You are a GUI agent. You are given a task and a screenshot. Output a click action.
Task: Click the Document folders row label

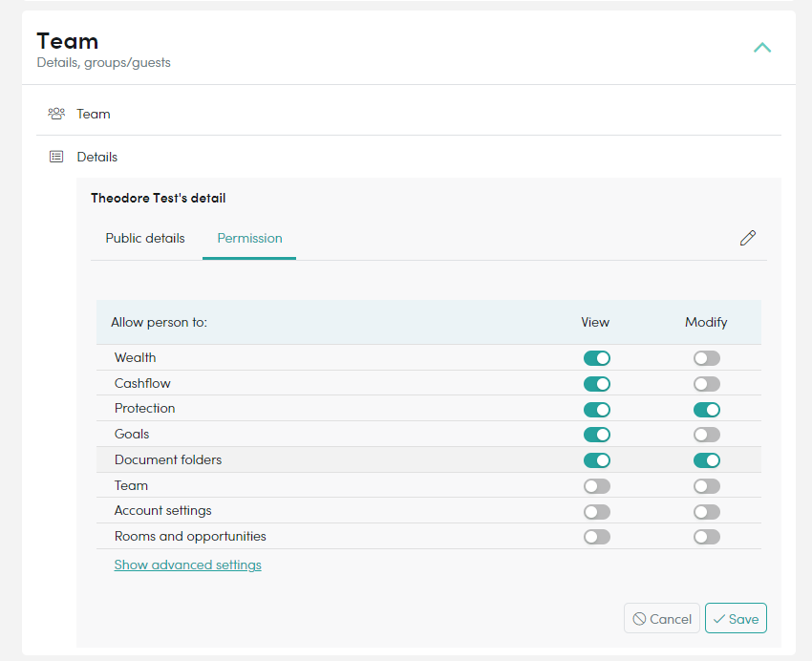tap(168, 459)
